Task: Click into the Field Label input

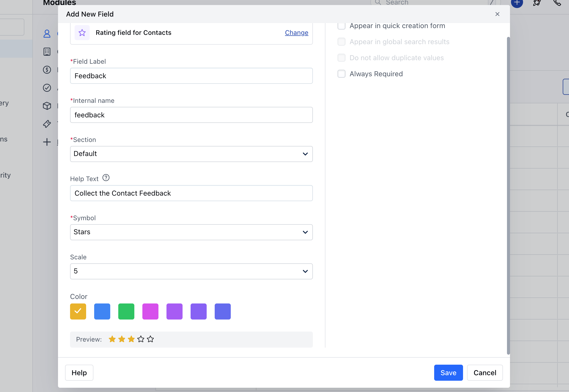Action: click(191, 76)
